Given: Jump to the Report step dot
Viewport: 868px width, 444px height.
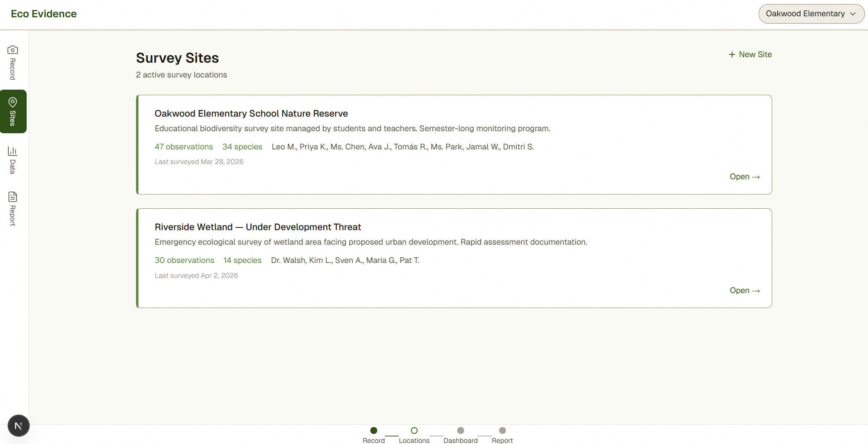Looking at the screenshot, I should tap(502, 431).
